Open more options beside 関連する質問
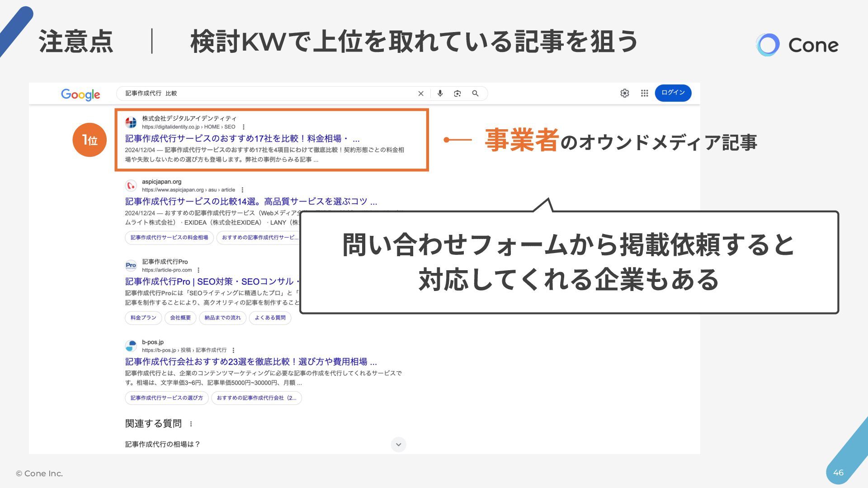The image size is (868, 488). click(191, 424)
